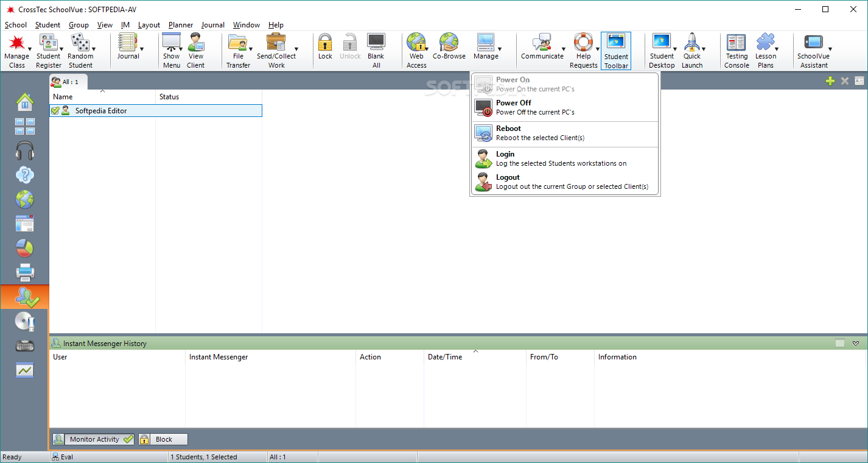The width and height of the screenshot is (868, 463).
Task: Select Logout from the Manage dropdown
Action: [x=565, y=182]
